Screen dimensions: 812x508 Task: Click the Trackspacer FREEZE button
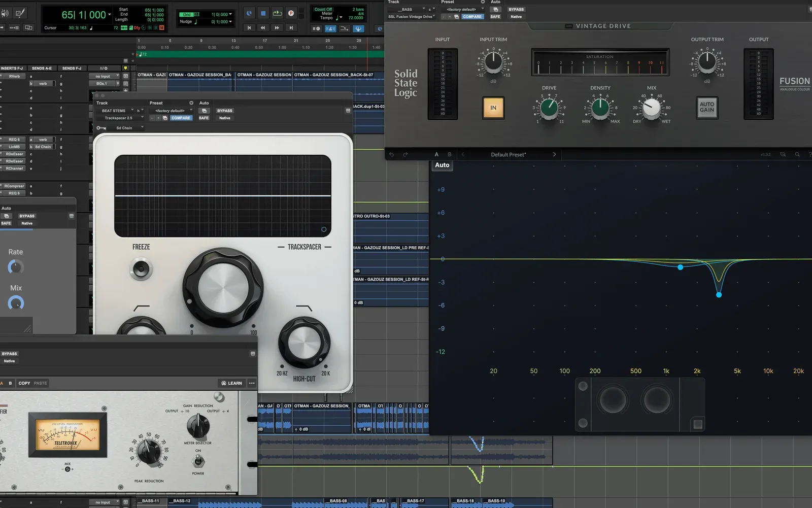click(141, 268)
